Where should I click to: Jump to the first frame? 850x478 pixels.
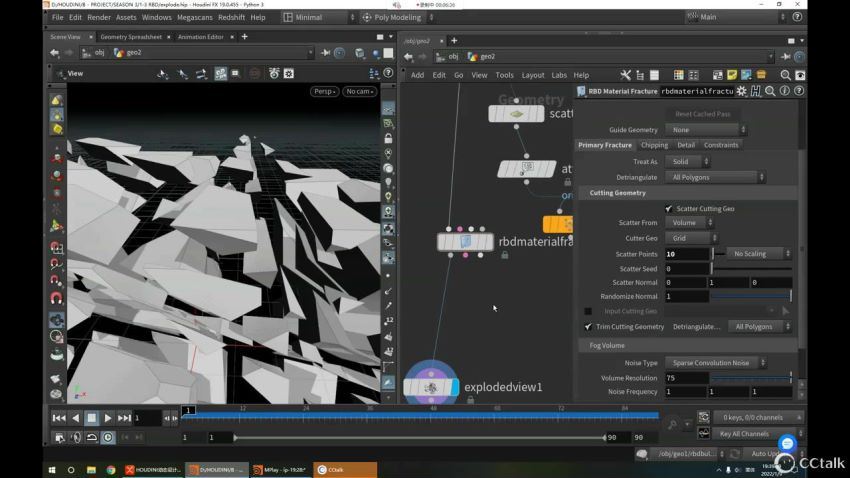59,418
